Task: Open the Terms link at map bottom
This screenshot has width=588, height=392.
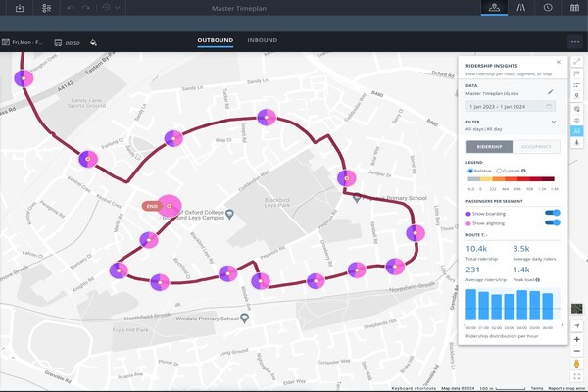Action: coord(537,388)
